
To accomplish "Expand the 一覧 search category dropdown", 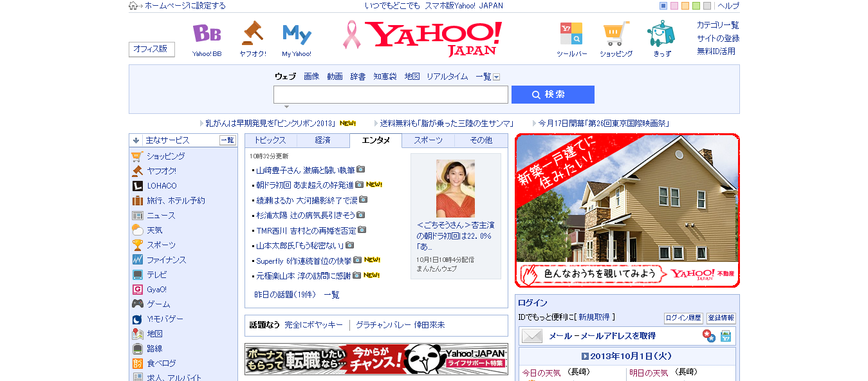I will pos(496,77).
